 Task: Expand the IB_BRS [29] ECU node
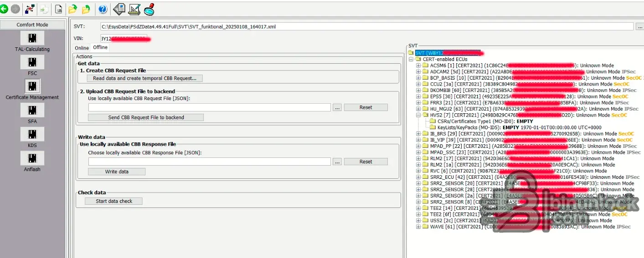tap(418, 134)
